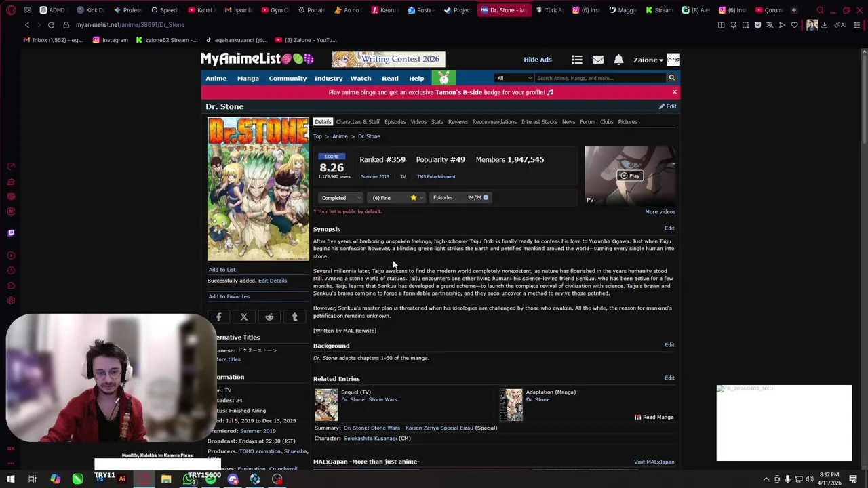
Task: Open Twitch in the browser sidebar
Action: (11, 232)
